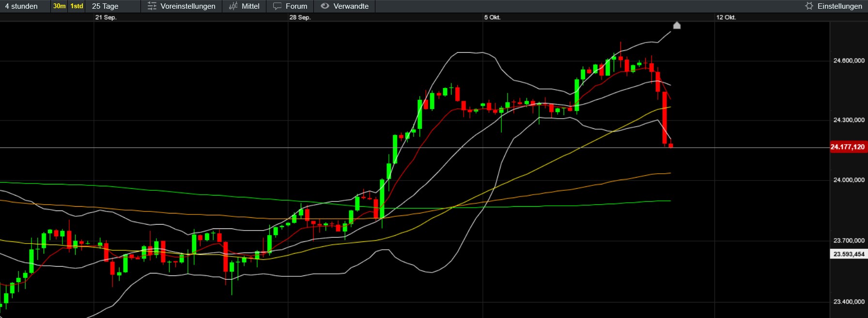This screenshot has width=868, height=318.
Task: Choose the 25 Tage range
Action: tap(105, 6)
